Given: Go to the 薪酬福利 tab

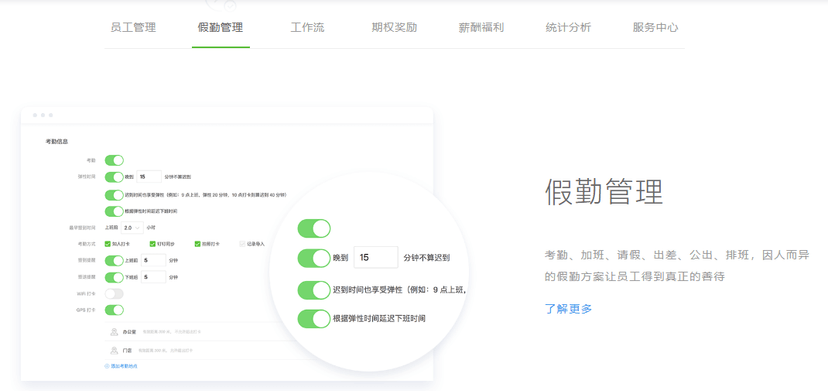Looking at the screenshot, I should point(481,27).
